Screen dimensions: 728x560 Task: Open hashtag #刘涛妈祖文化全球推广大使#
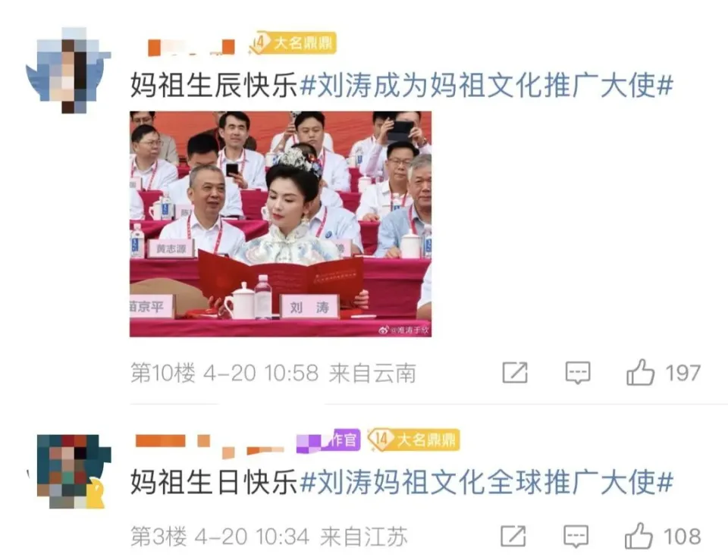485,482
